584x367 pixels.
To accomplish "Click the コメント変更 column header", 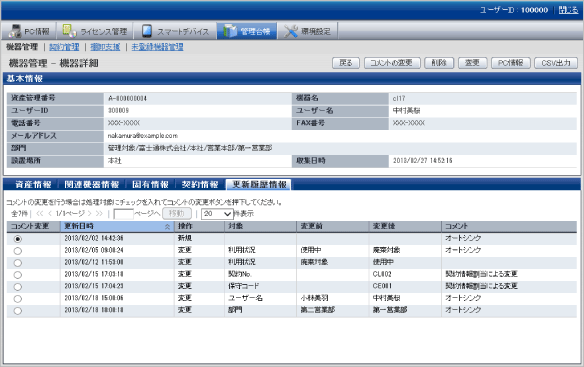I will [34, 227].
